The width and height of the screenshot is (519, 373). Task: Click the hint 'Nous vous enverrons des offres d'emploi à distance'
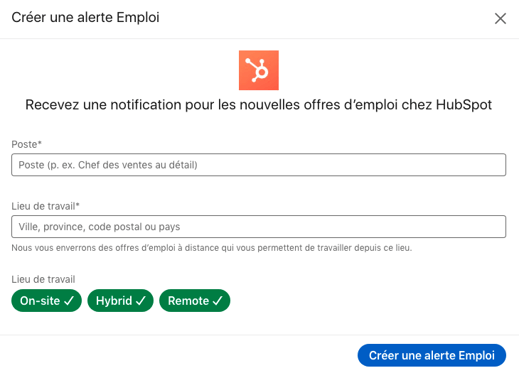[212, 248]
